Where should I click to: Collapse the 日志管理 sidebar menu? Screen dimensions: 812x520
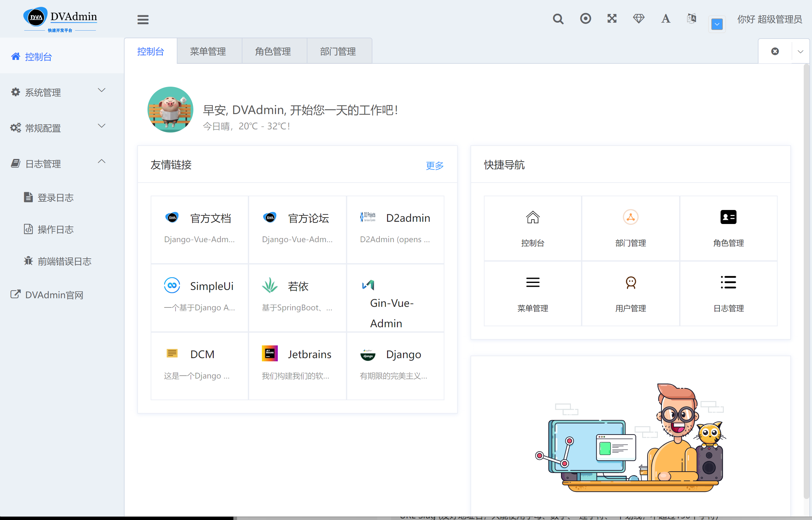[62, 163]
